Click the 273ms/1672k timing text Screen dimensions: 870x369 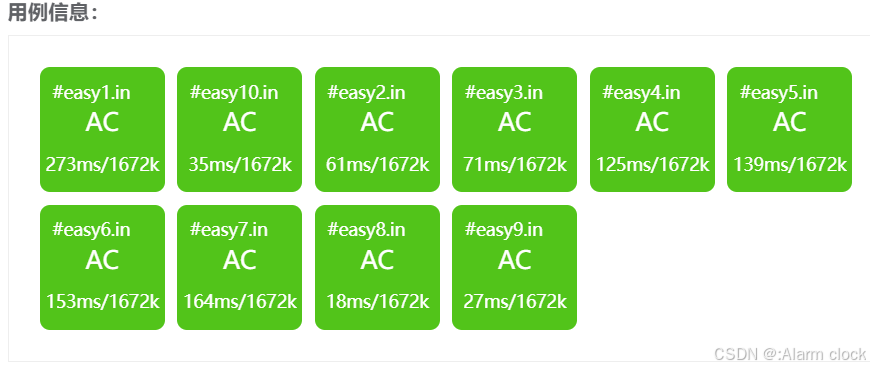pos(103,165)
